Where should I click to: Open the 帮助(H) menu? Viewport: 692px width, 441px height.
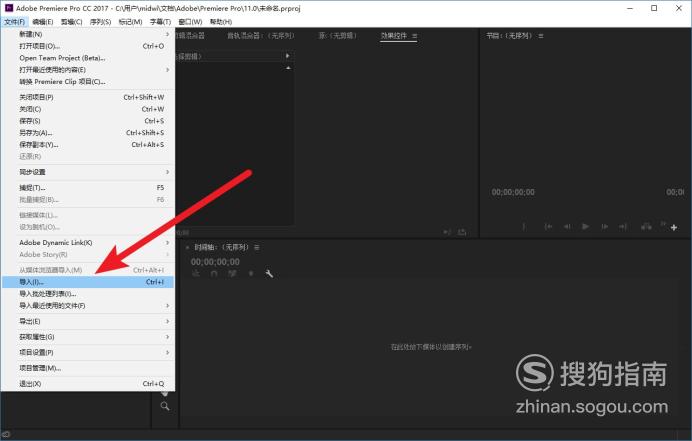click(x=221, y=22)
